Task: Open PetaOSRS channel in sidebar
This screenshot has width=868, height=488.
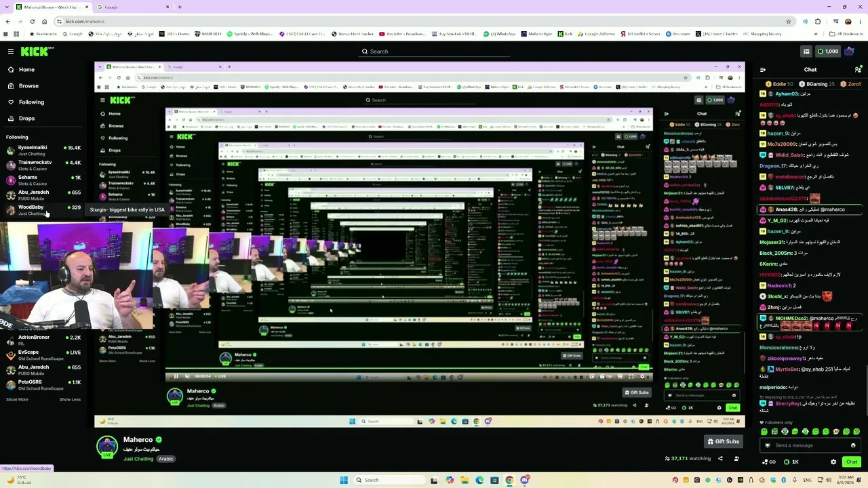Action: [x=43, y=385]
